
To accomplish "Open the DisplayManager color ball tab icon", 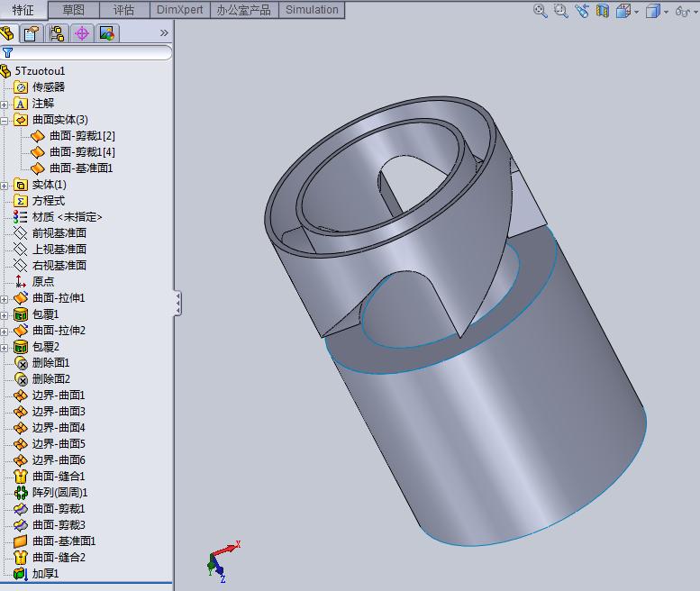I will tap(107, 33).
